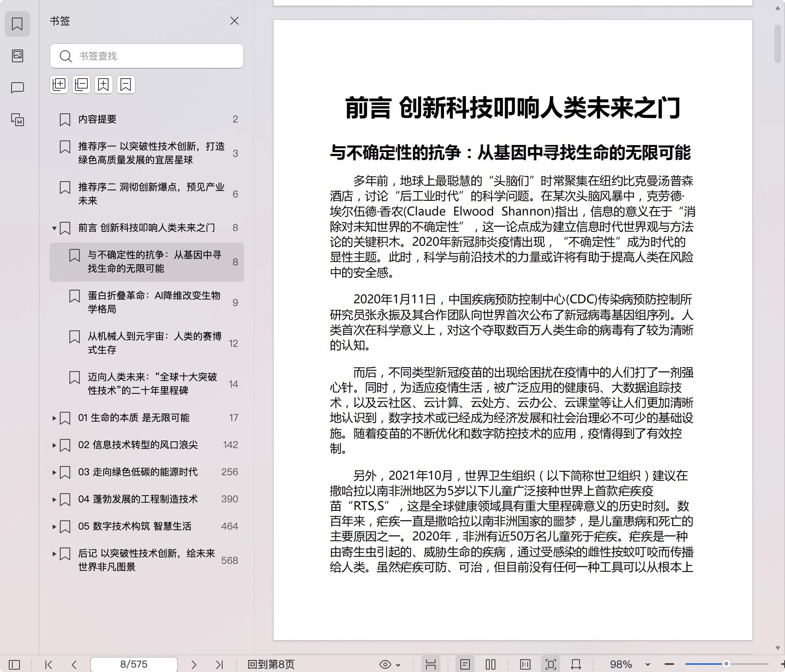Open bookmark 推荐序二 洞彻创新爆点

147,194
